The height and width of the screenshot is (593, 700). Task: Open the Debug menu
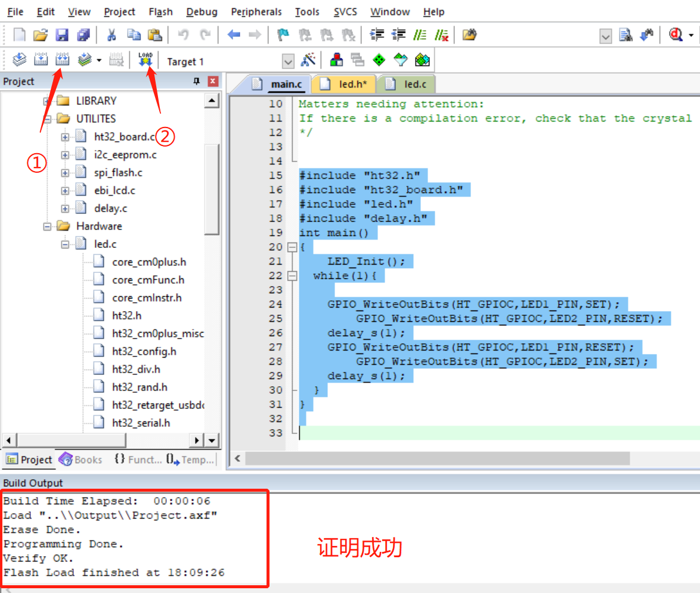pos(202,11)
